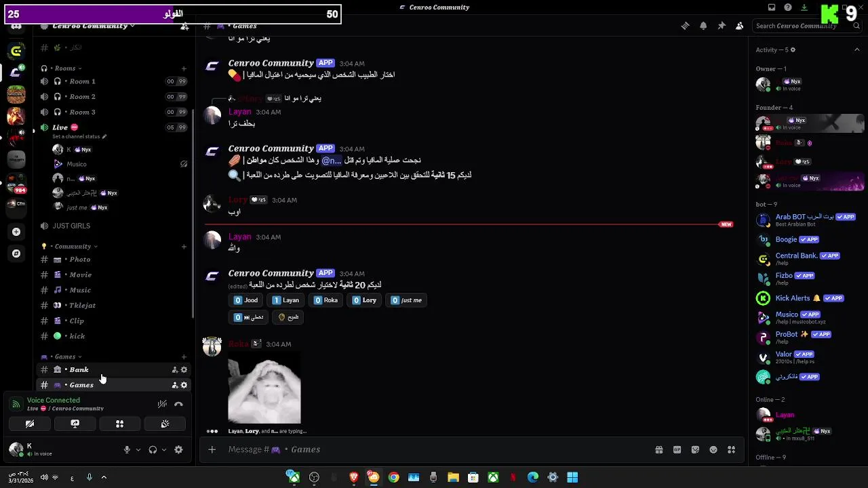Share your screen from voice panel
The height and width of the screenshot is (488, 868).
75,424
